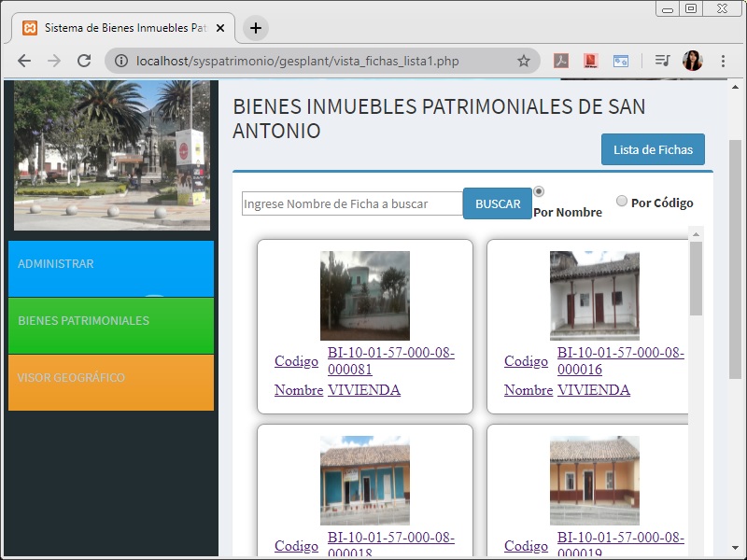Click the address bar URL
Screen dimensions: 747x560
click(x=297, y=61)
